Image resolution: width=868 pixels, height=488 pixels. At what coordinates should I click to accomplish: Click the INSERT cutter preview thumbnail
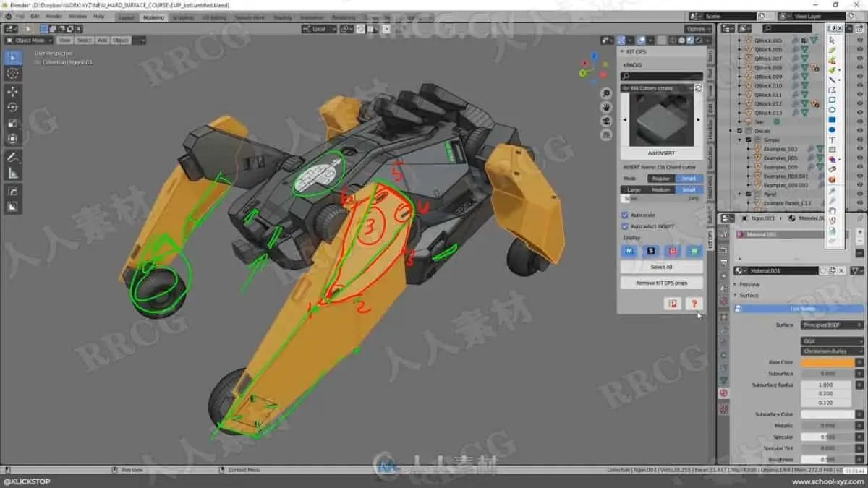[662, 119]
